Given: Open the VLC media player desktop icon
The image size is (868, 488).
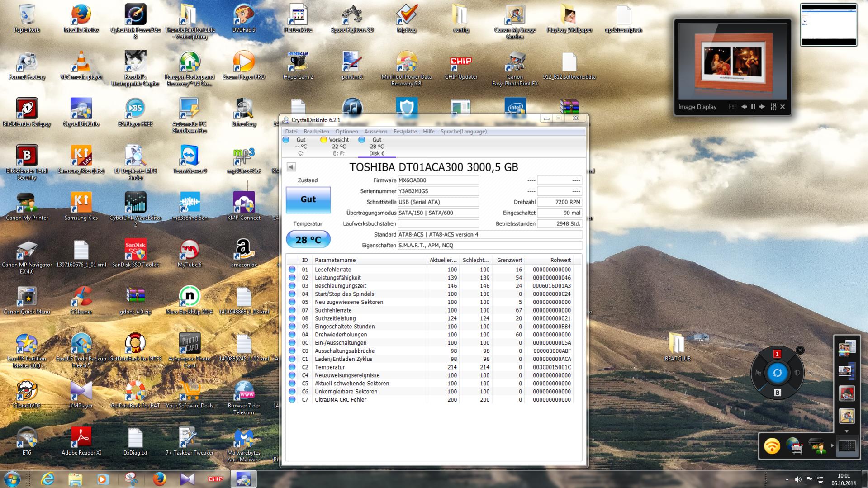Looking at the screenshot, I should click(x=81, y=66).
